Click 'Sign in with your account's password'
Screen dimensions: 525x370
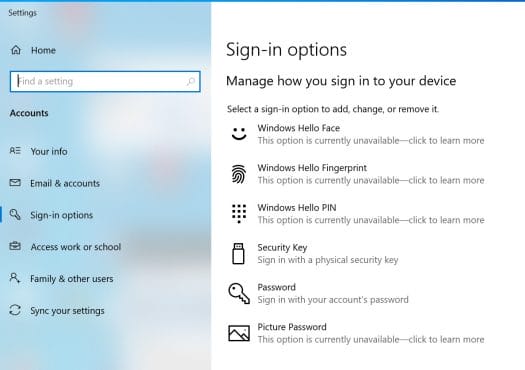[x=333, y=300]
